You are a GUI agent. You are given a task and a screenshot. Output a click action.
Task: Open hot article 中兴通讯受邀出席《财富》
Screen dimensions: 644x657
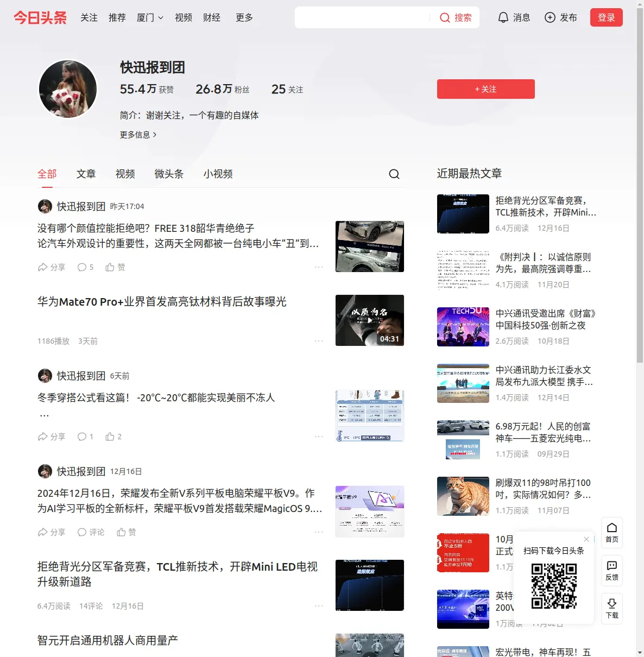click(x=546, y=320)
